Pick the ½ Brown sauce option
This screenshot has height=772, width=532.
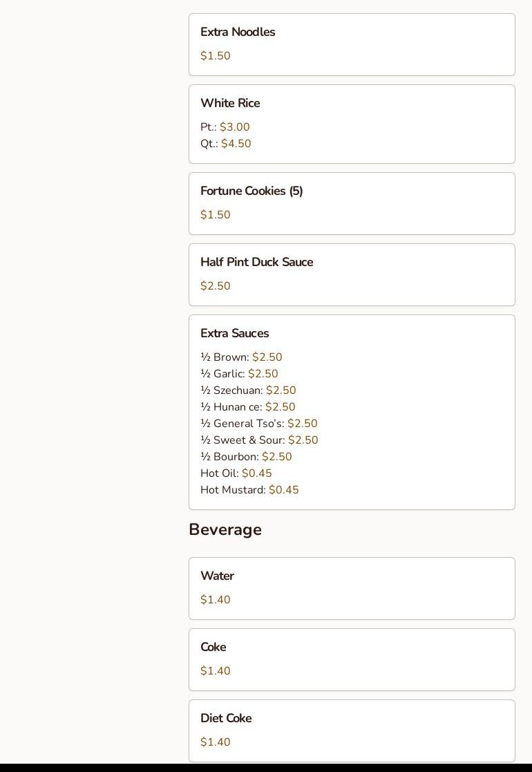click(x=241, y=357)
